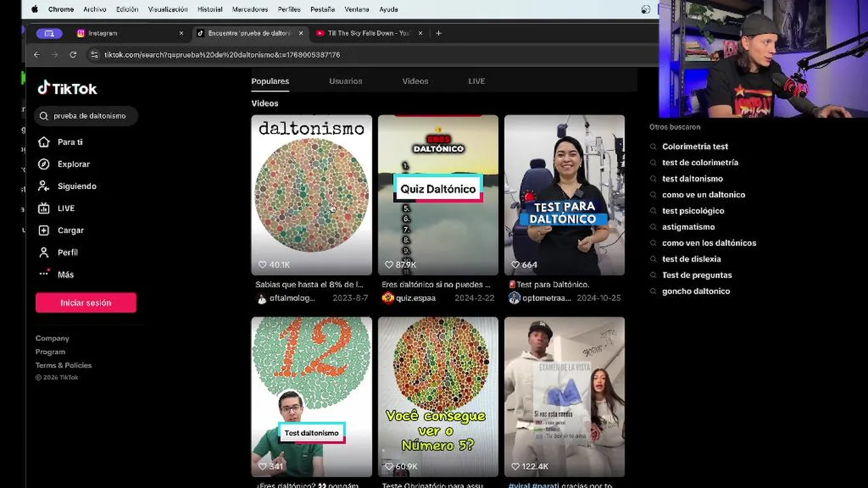Open the Ayuda menu
This screenshot has height=488, width=868.
(x=389, y=9)
